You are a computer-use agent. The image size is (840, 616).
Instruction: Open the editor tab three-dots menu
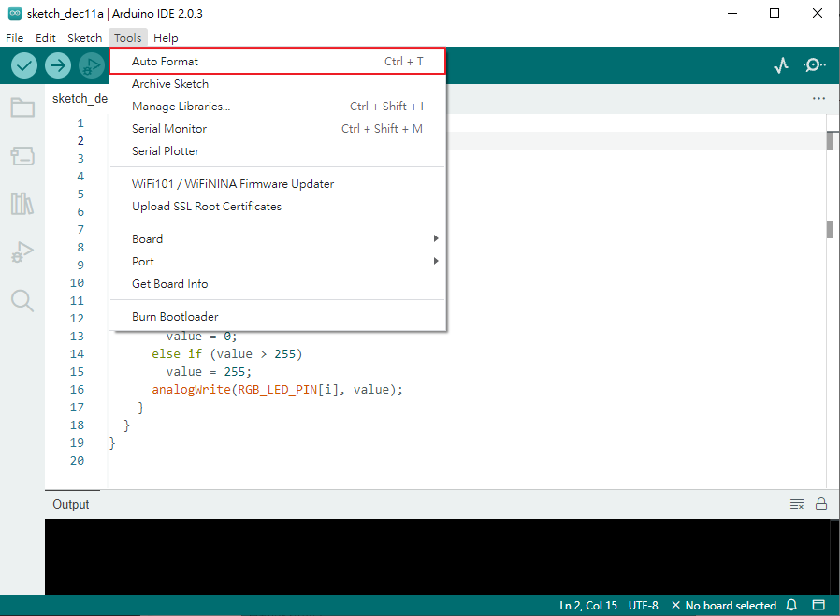click(x=818, y=98)
